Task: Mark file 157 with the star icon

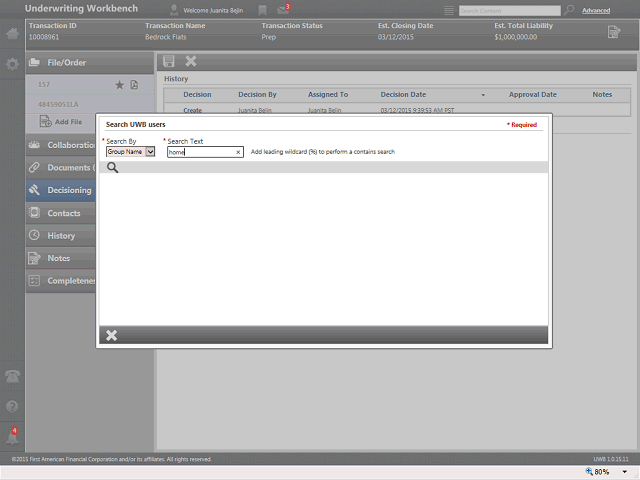Action: click(119, 85)
